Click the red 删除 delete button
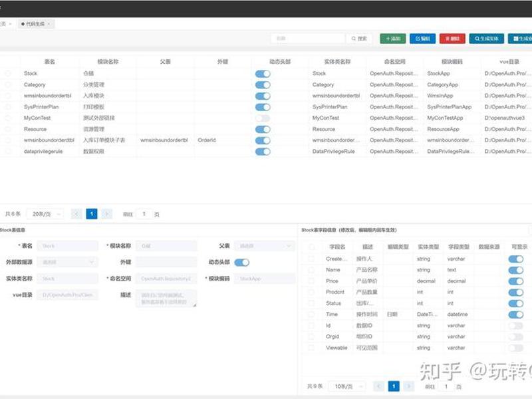The width and height of the screenshot is (532, 399). click(452, 39)
